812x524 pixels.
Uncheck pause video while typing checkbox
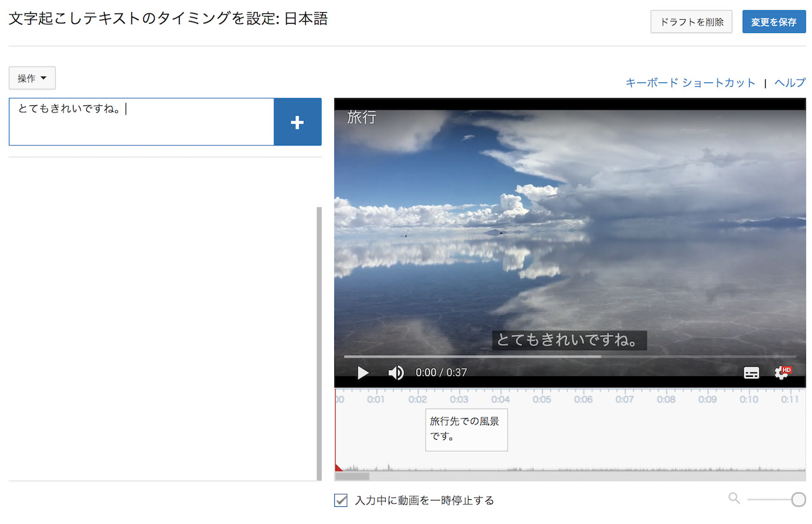pos(341,501)
